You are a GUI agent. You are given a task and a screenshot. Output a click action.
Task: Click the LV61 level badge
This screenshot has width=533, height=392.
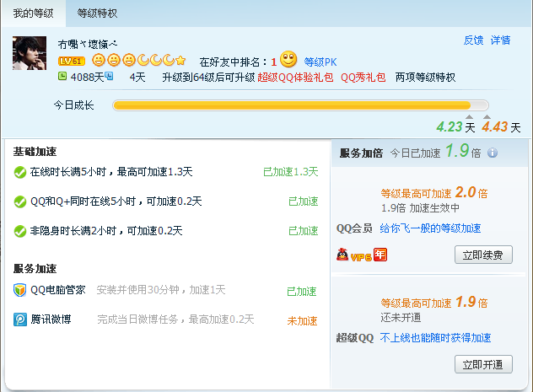72,62
